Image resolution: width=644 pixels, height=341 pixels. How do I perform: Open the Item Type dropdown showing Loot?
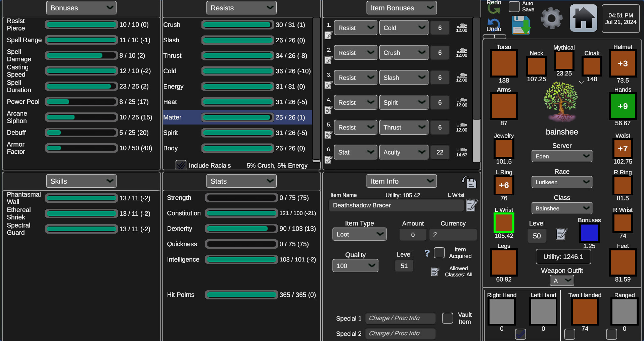tap(359, 234)
